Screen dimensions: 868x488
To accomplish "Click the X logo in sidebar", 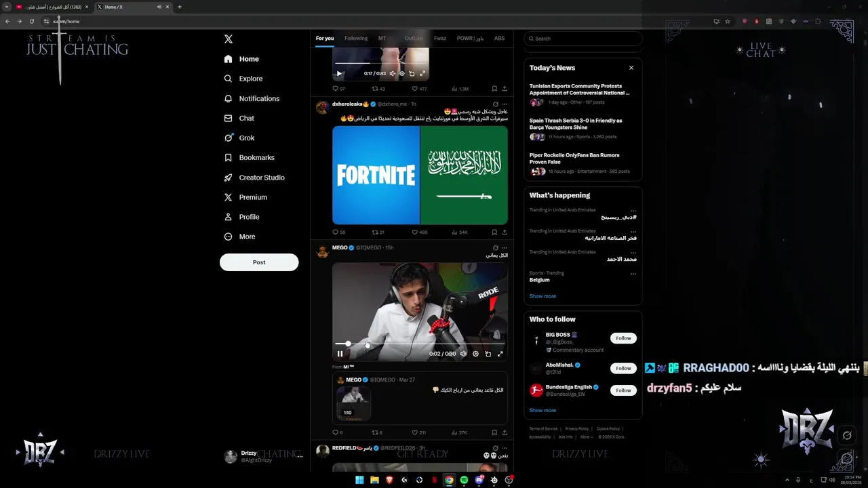I will [x=229, y=39].
